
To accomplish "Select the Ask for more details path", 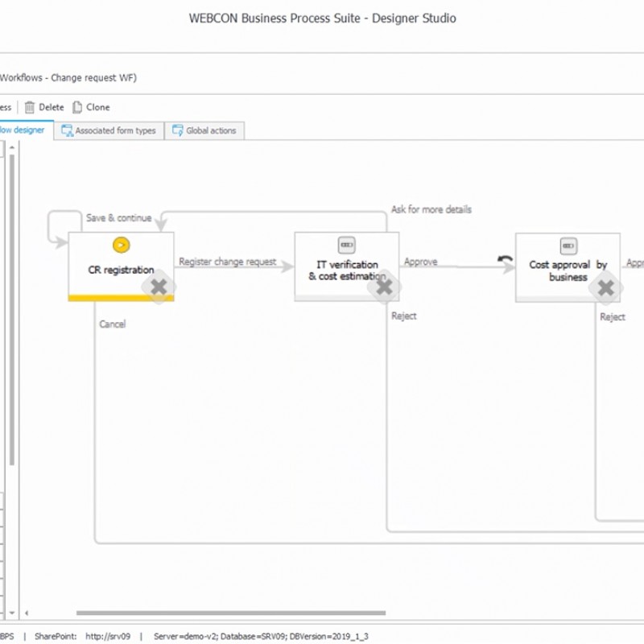I will click(x=431, y=209).
